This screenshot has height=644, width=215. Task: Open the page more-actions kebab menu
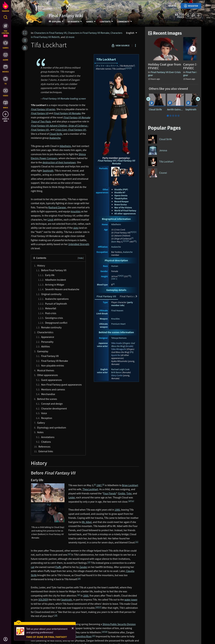pyautogui.click(x=135, y=45)
